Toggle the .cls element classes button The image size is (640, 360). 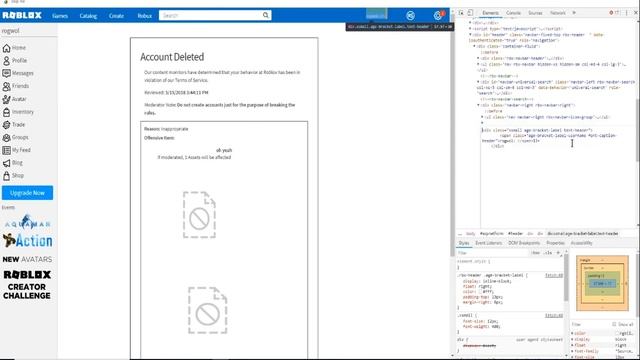547,253
